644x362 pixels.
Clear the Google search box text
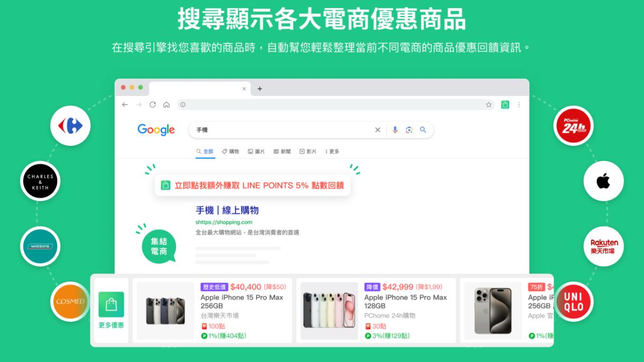377,130
